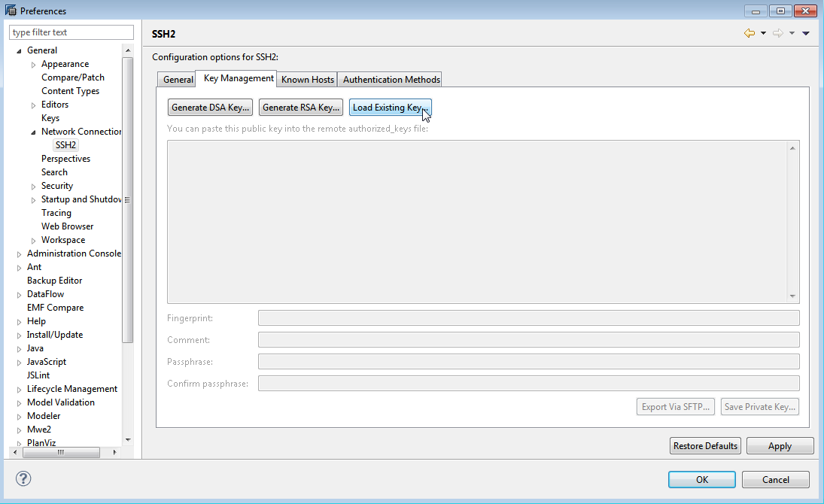Expand the Mwe2 tree node
Image resolution: width=824 pixels, height=504 pixels.
pos(19,430)
